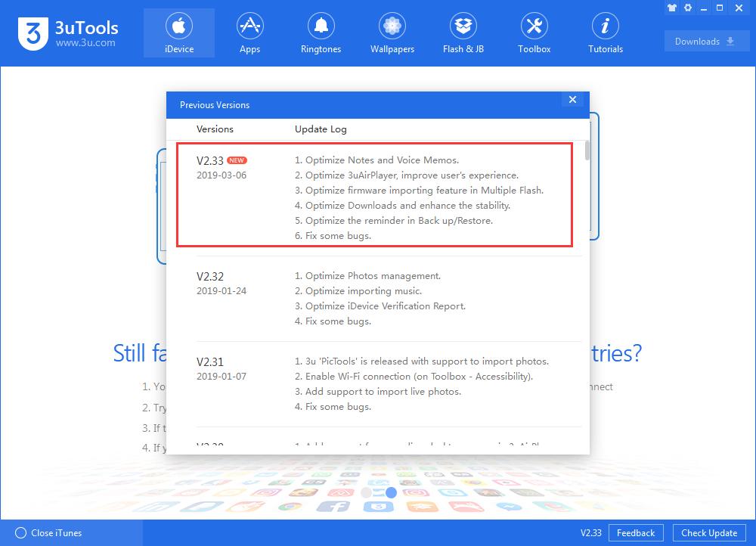Viewport: 756px width, 546px height.
Task: Click the V2.33 version heading in the list
Action: [210, 160]
